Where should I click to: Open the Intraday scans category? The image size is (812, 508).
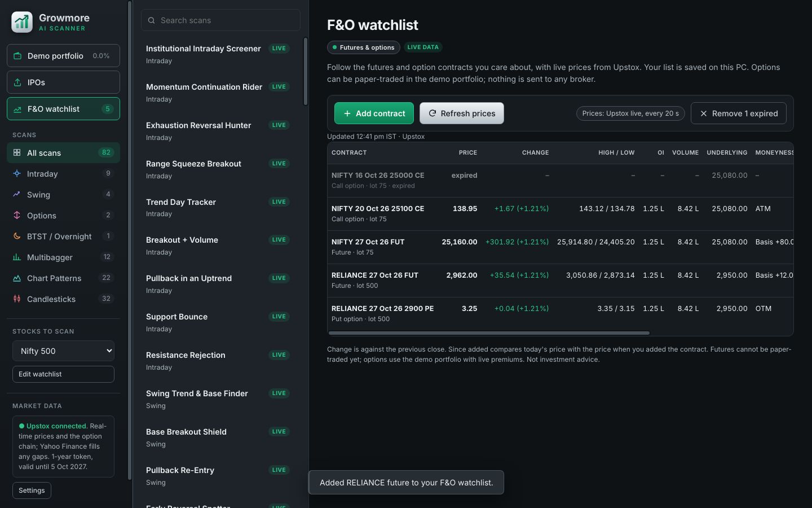click(x=63, y=173)
